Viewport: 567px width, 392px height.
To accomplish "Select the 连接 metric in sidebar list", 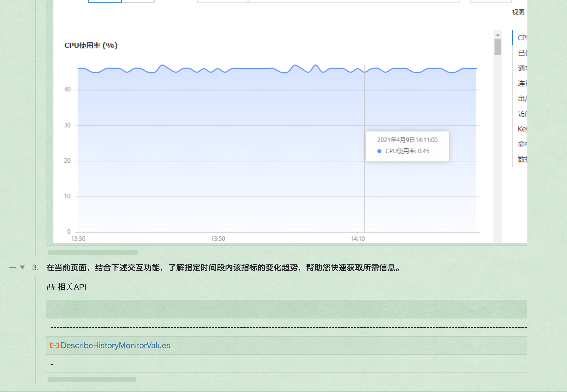I will point(522,83).
